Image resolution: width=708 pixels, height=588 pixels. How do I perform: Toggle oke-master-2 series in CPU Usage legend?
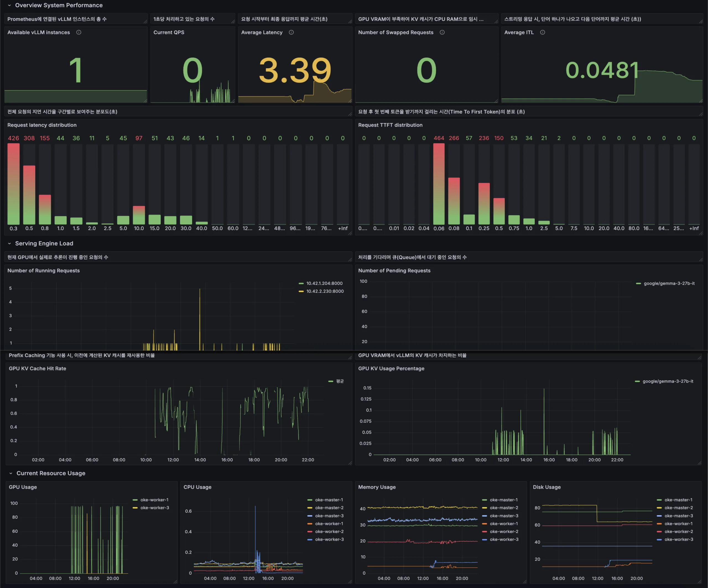pos(329,508)
